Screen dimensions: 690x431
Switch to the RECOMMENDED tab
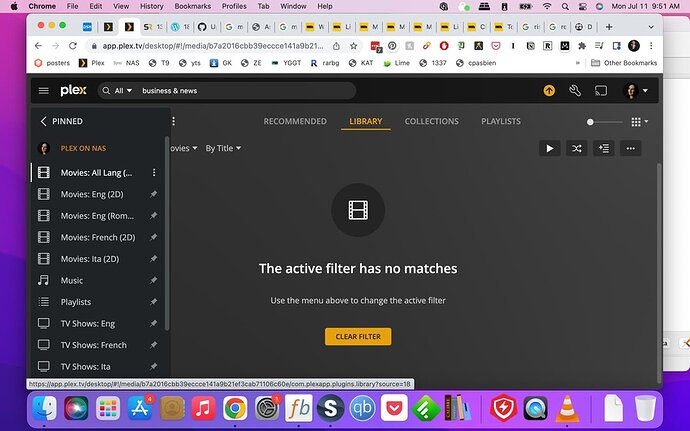295,122
